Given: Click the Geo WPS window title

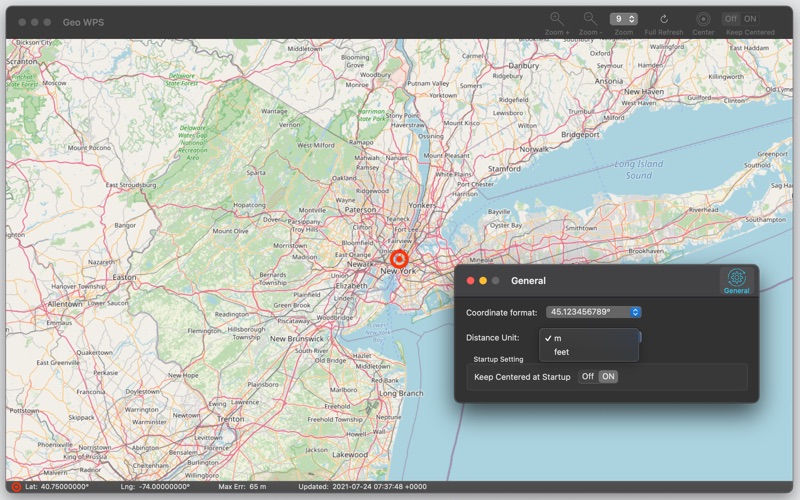Looking at the screenshot, I should coord(83,22).
